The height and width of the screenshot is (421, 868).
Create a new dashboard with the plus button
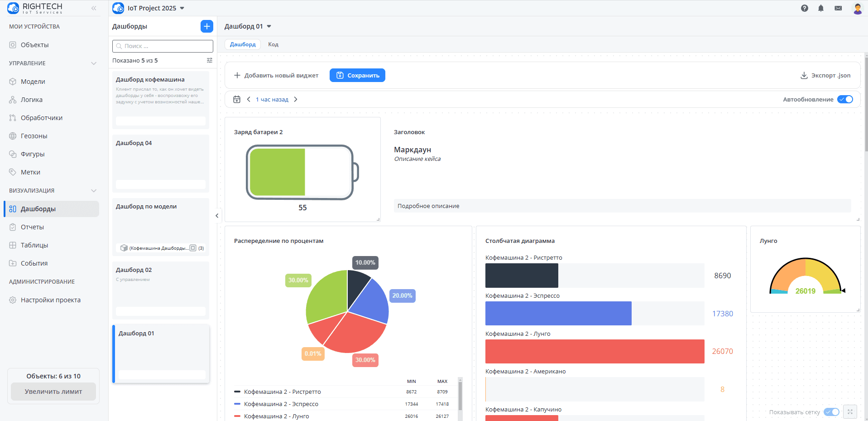point(206,26)
